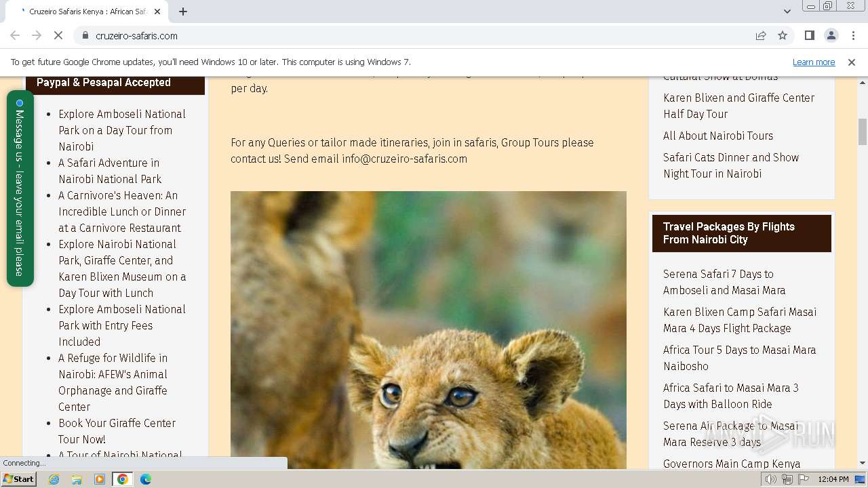Image resolution: width=868 pixels, height=488 pixels.
Task: Go back to the previous page
Action: 15,35
